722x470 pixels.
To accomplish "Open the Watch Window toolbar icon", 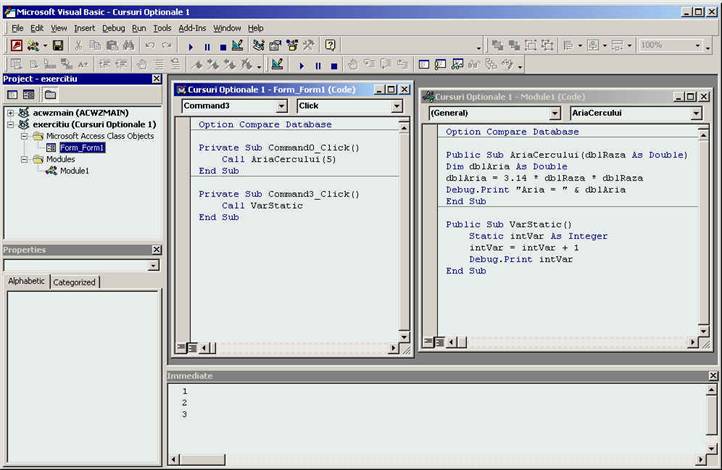I will (457, 64).
